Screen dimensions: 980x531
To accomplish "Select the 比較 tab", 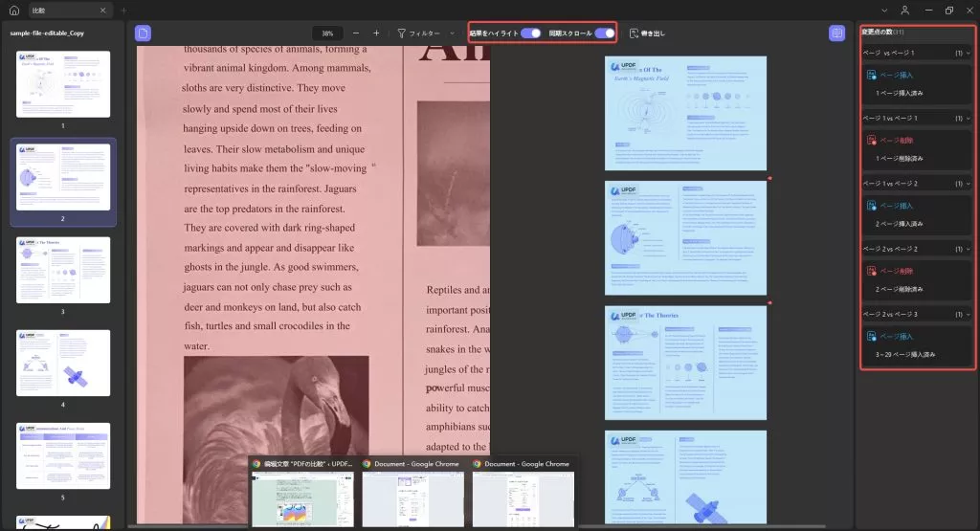I will point(68,11).
